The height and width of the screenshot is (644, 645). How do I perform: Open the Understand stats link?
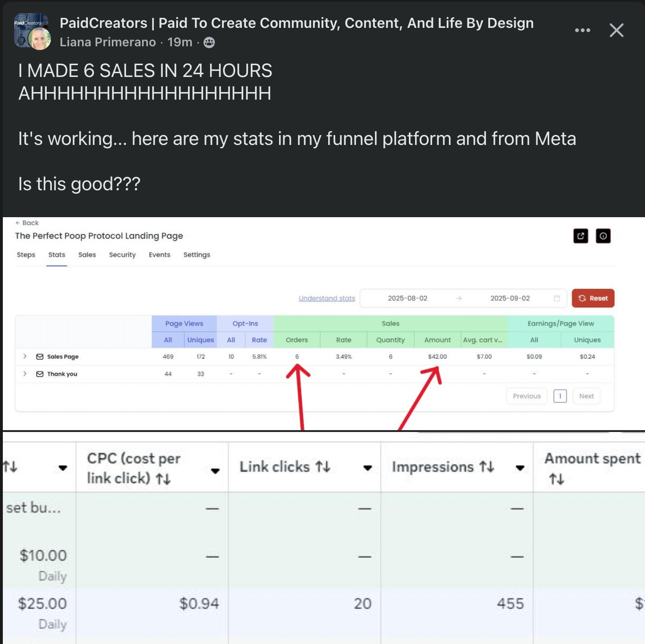(327, 298)
